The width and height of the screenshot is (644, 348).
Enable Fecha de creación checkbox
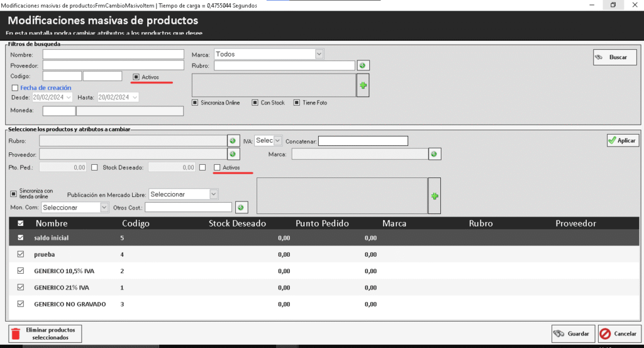(15, 88)
